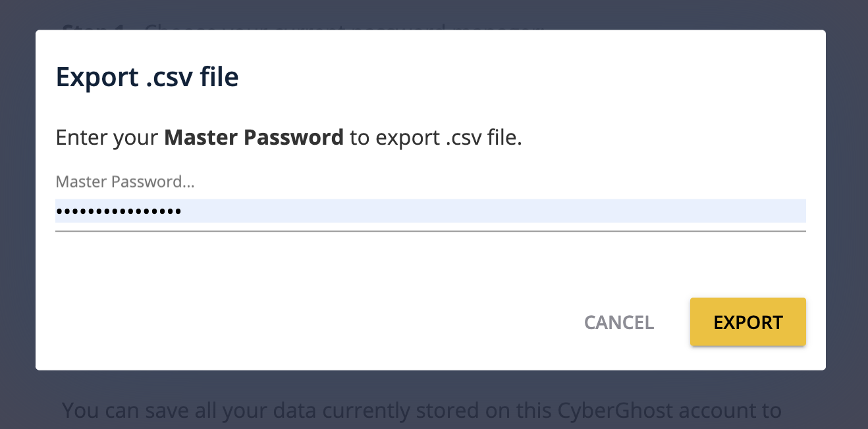Click the background text mentioning CyberGhost account
The image size is (868, 429).
click(x=422, y=411)
